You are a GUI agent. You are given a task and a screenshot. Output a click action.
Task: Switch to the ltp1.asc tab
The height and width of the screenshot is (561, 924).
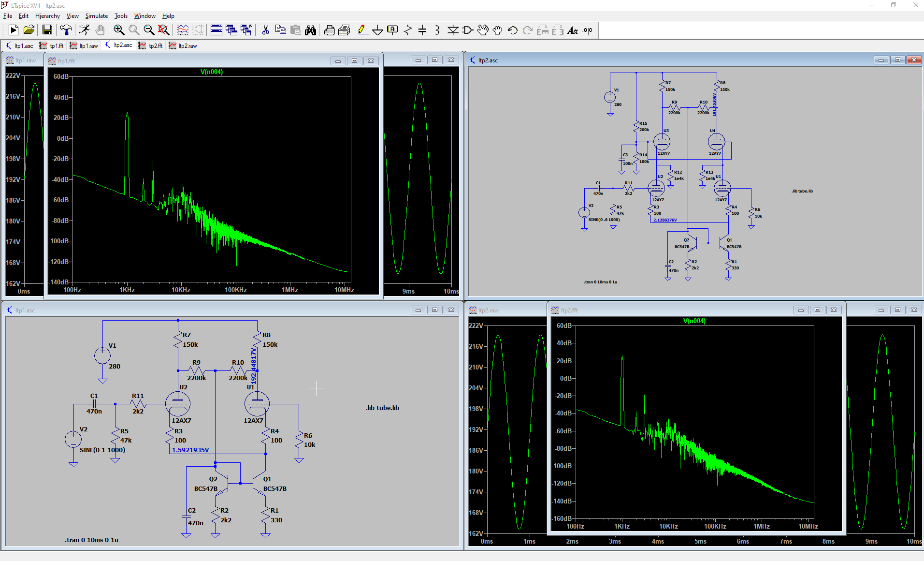[19, 45]
